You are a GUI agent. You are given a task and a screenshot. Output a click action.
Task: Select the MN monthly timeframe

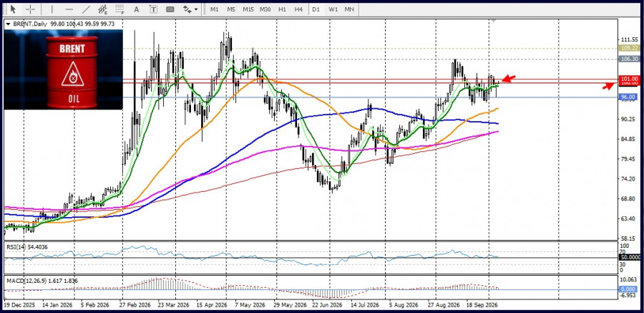[349, 9]
